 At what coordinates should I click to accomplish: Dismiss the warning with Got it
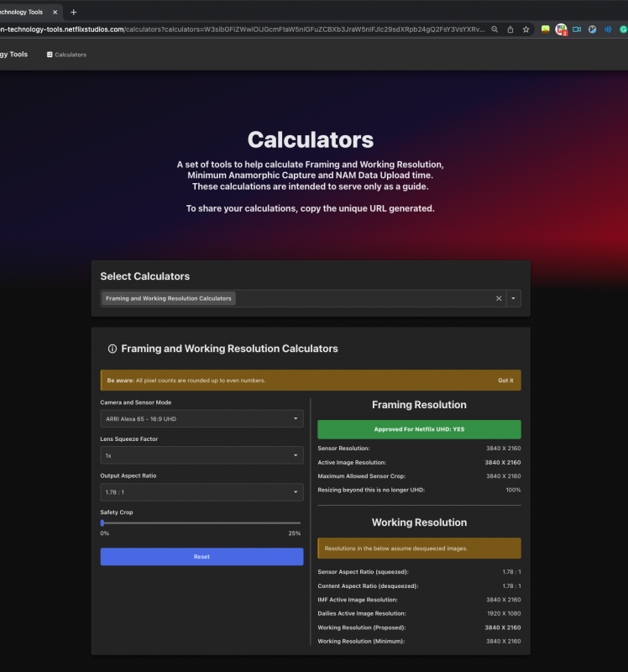(x=505, y=381)
